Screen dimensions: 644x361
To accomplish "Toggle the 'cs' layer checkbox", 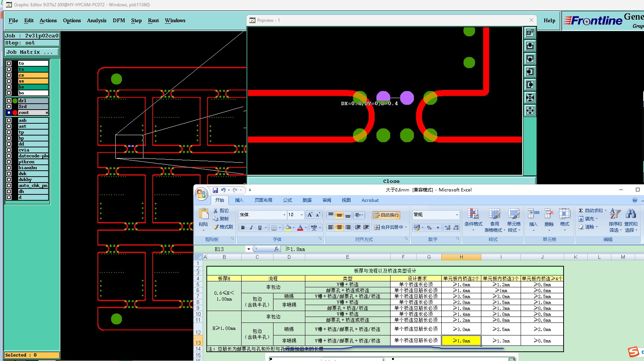I will [x=9, y=75].
